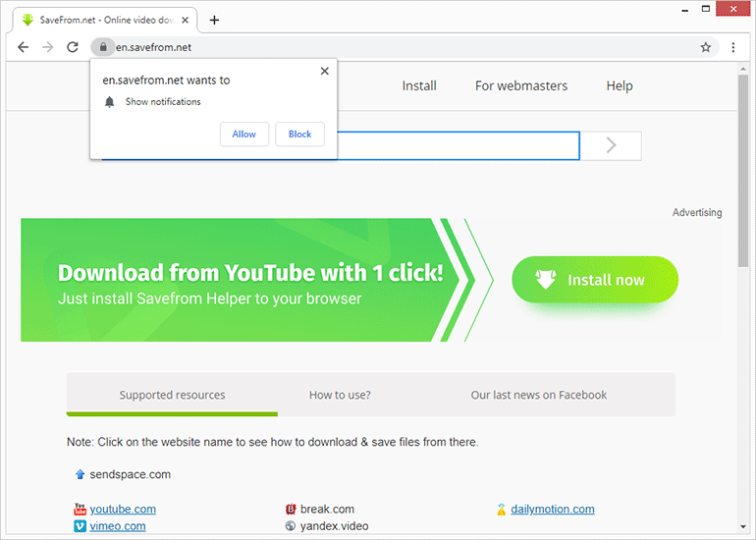Click the Install now green button
The height and width of the screenshot is (540, 756).
(x=595, y=280)
